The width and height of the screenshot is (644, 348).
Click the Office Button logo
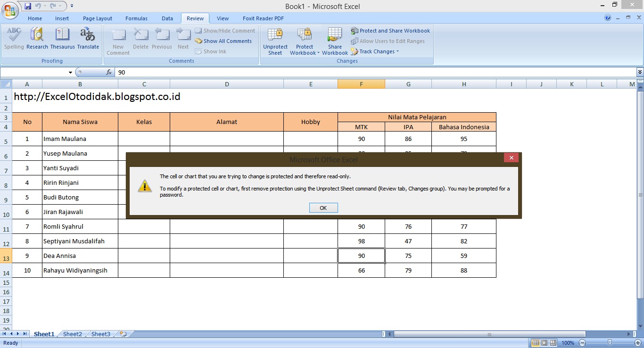[x=9, y=9]
